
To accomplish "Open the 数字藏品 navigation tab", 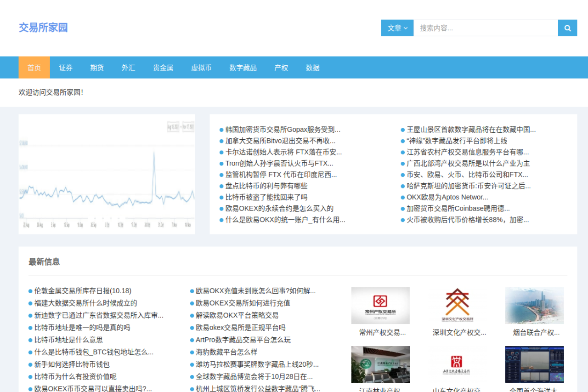I will click(243, 68).
